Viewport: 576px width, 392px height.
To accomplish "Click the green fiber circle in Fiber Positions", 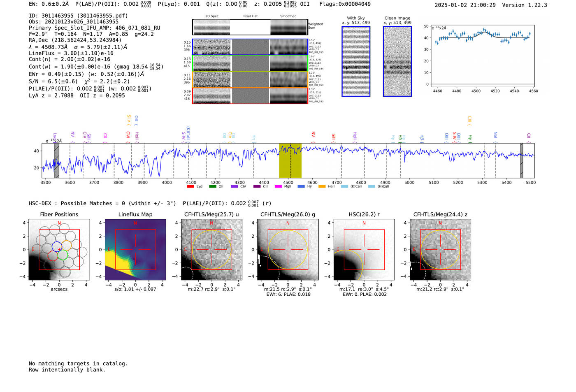I will tap(63, 255).
